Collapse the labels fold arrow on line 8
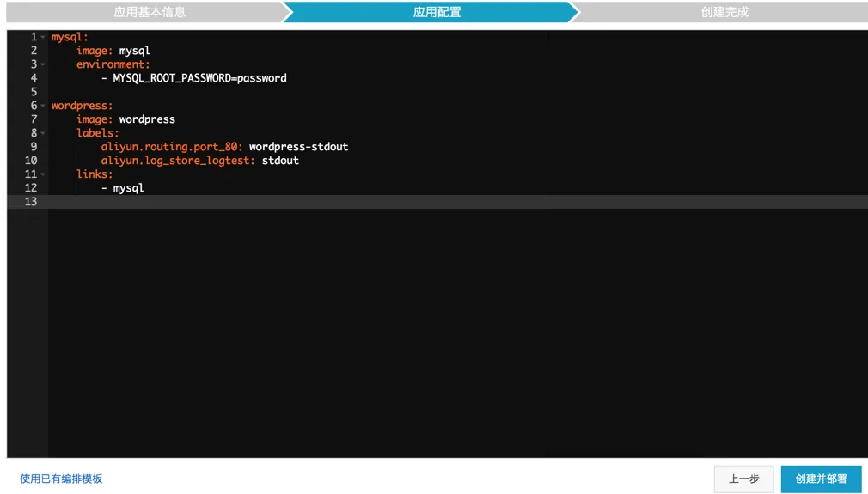This screenshot has width=868, height=494. pyautogui.click(x=43, y=133)
